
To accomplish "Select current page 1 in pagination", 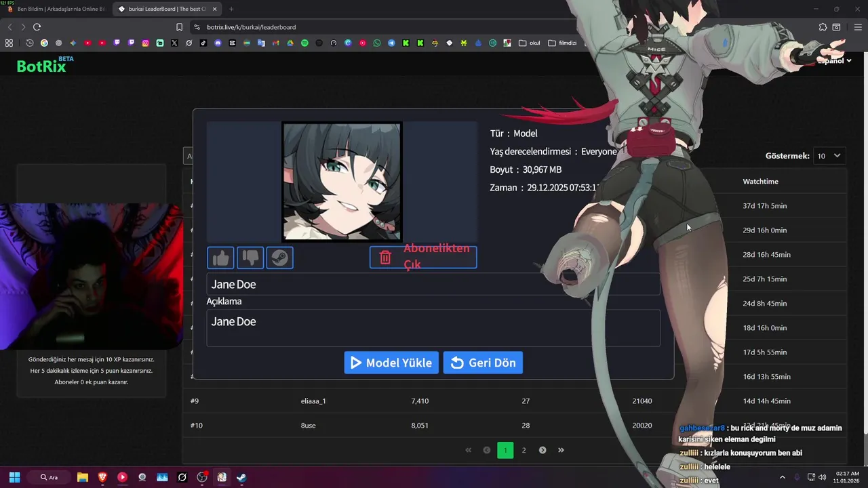I will click(x=505, y=450).
